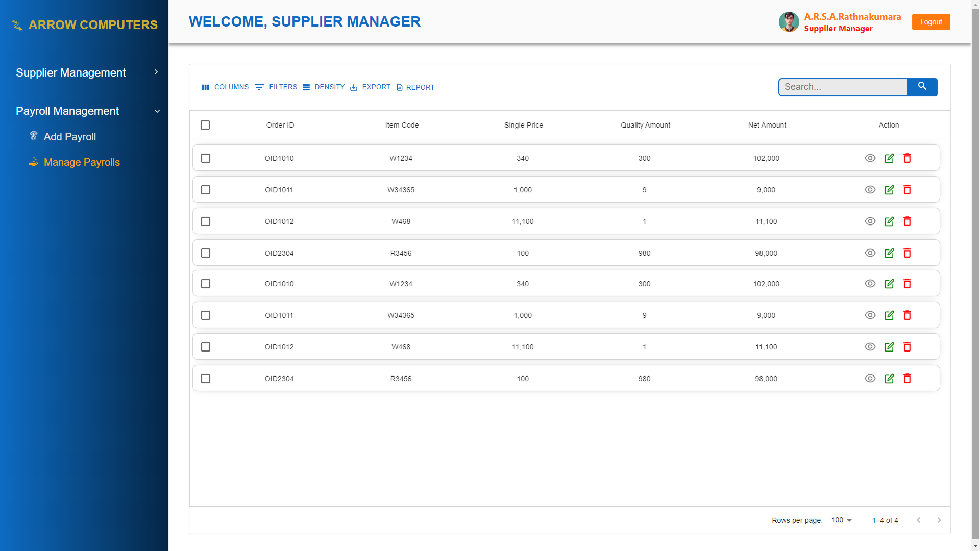This screenshot has height=551, width=980.
Task: Click the search magnifier button
Action: point(922,87)
